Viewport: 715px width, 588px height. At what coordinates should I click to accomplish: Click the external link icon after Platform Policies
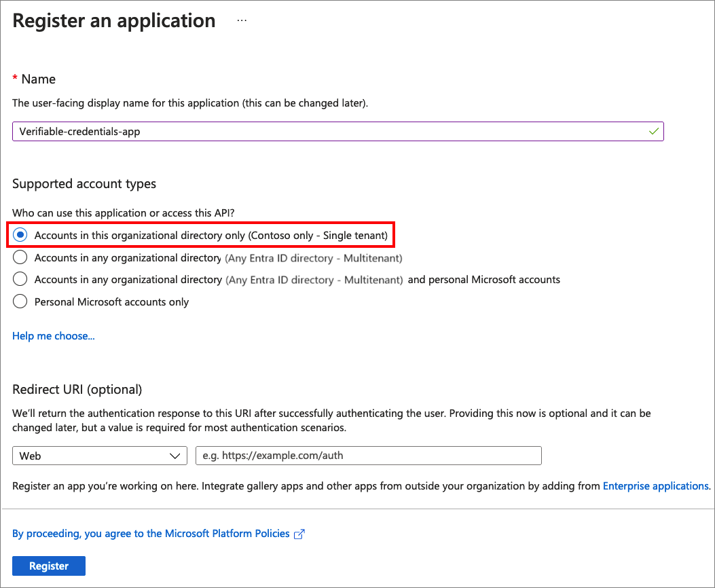point(299,534)
